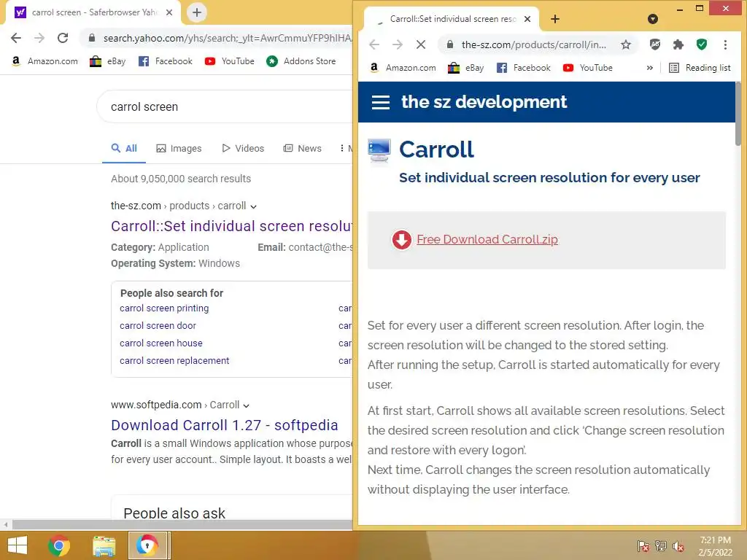
Task: Open eBay bookmark in Carroll window
Action: click(x=466, y=68)
